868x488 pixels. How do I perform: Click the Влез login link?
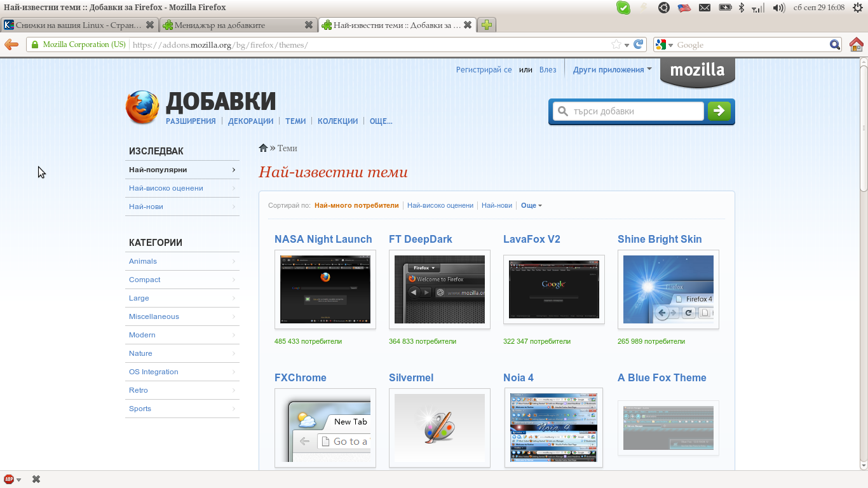pos(548,70)
